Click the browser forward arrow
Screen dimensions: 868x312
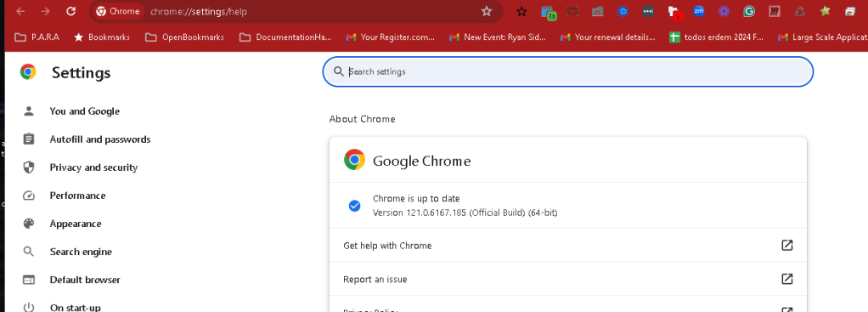tap(45, 11)
